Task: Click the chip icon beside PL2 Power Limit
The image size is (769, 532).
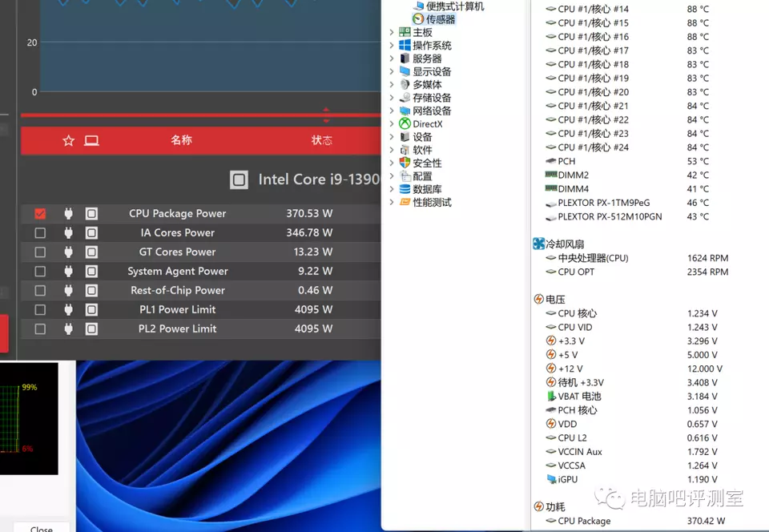Action: (91, 329)
